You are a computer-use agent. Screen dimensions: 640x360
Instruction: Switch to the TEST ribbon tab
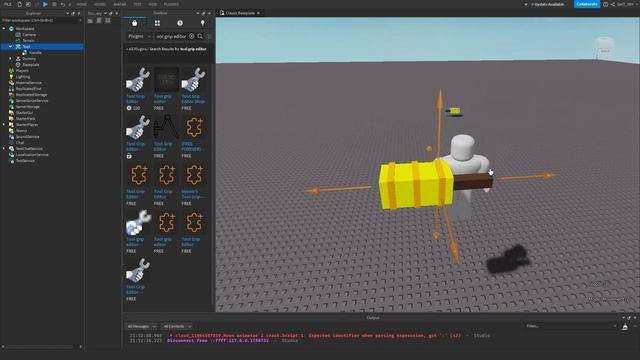[x=137, y=4]
